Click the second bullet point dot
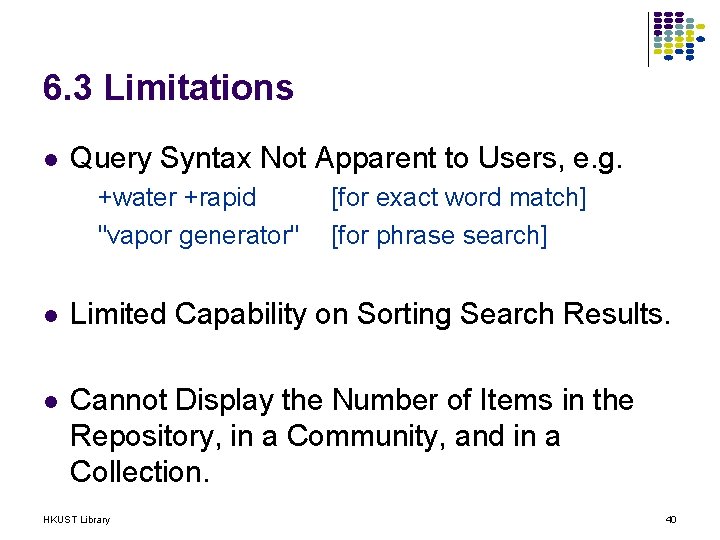 pyautogui.click(x=51, y=316)
